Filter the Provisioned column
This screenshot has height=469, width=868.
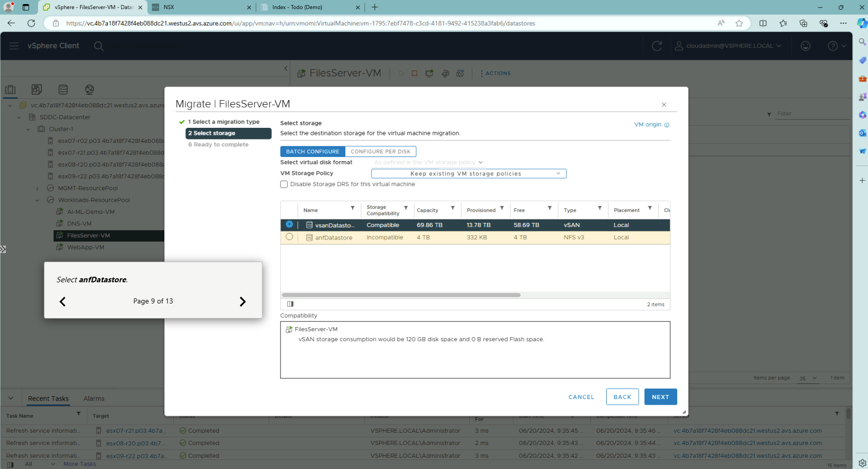pos(502,208)
